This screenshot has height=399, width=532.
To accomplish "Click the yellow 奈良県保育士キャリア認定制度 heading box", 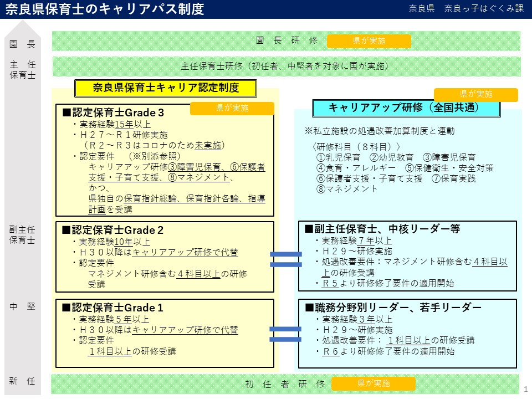I will [166, 88].
